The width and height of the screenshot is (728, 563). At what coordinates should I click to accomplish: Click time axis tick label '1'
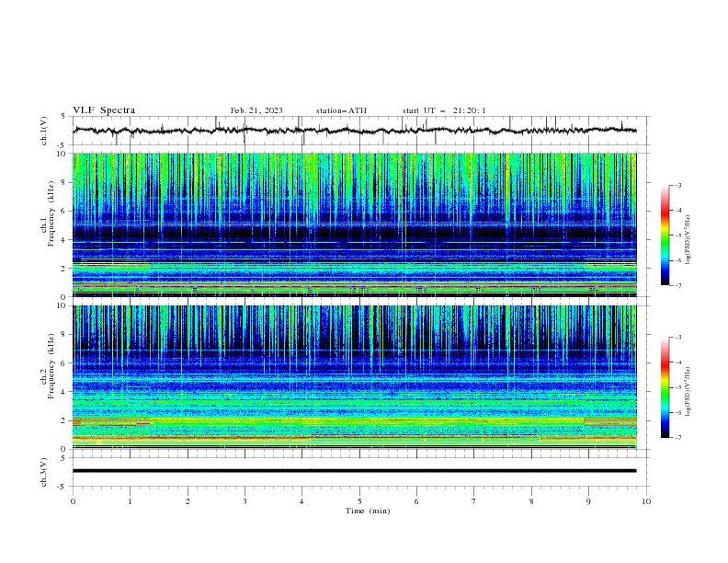(130, 501)
